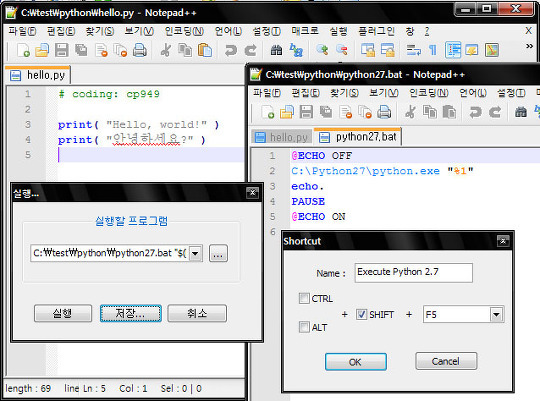Click the Name field "Execute Python 2.7"
This screenshot has width=540, height=401.
click(414, 273)
